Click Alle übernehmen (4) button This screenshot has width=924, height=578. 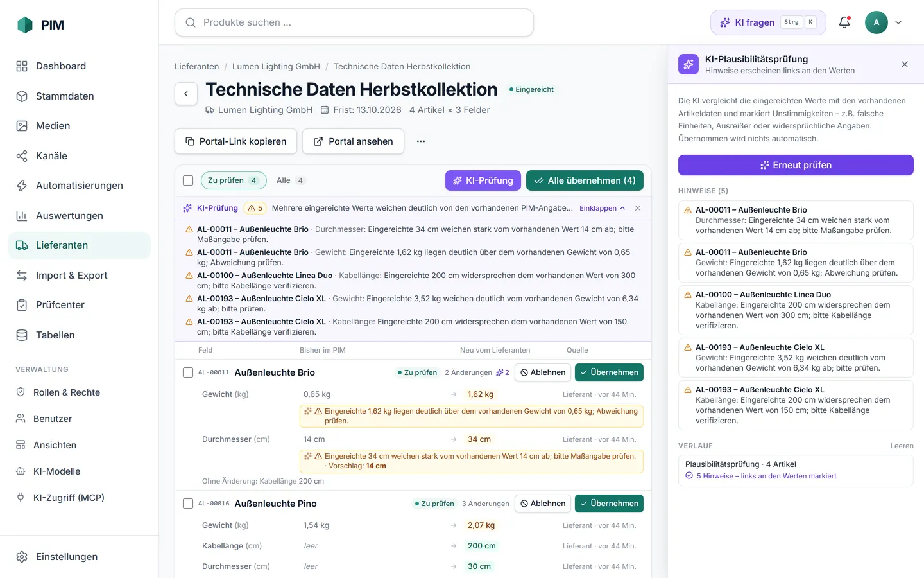pyautogui.click(x=585, y=180)
